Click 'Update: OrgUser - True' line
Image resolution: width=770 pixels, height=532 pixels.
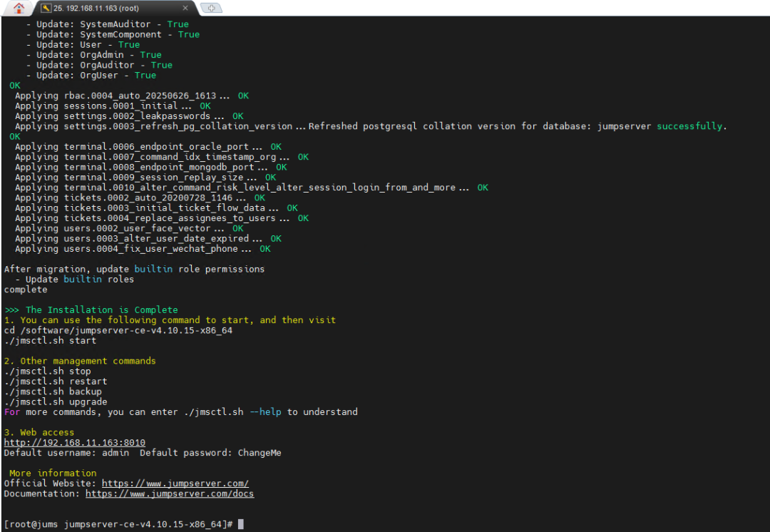pyautogui.click(x=91, y=75)
